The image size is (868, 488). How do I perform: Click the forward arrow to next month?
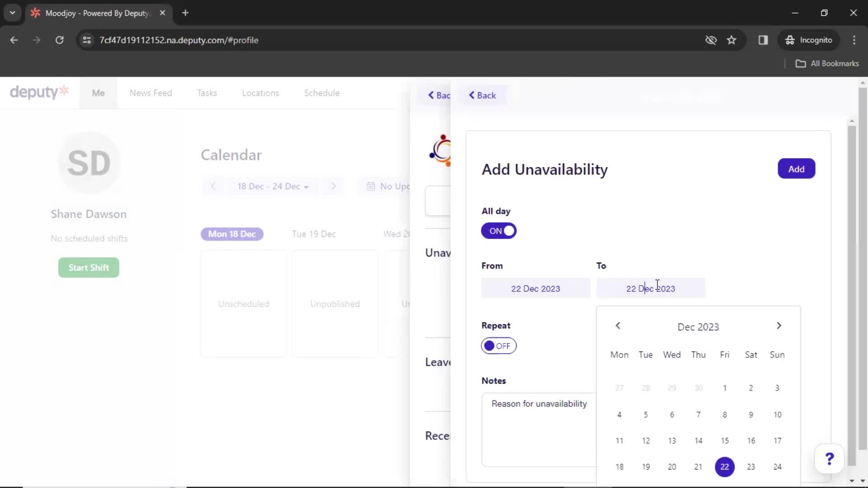pyautogui.click(x=778, y=326)
